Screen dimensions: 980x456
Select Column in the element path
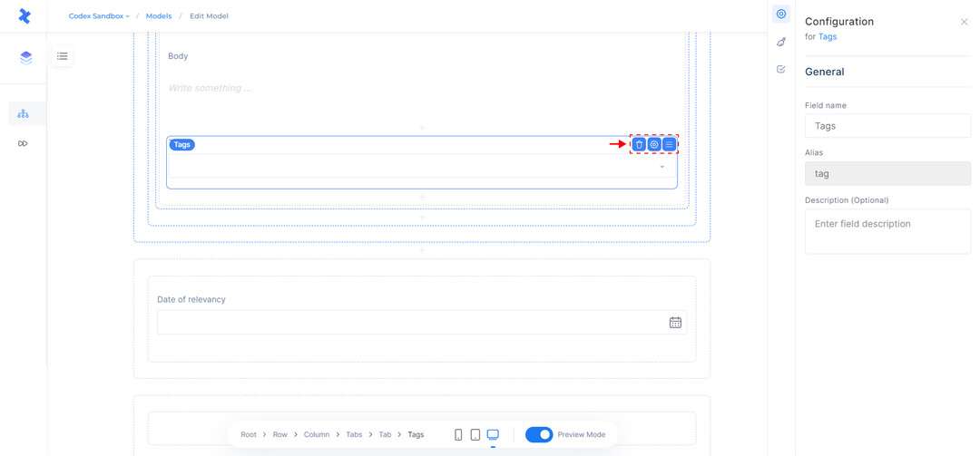click(317, 435)
